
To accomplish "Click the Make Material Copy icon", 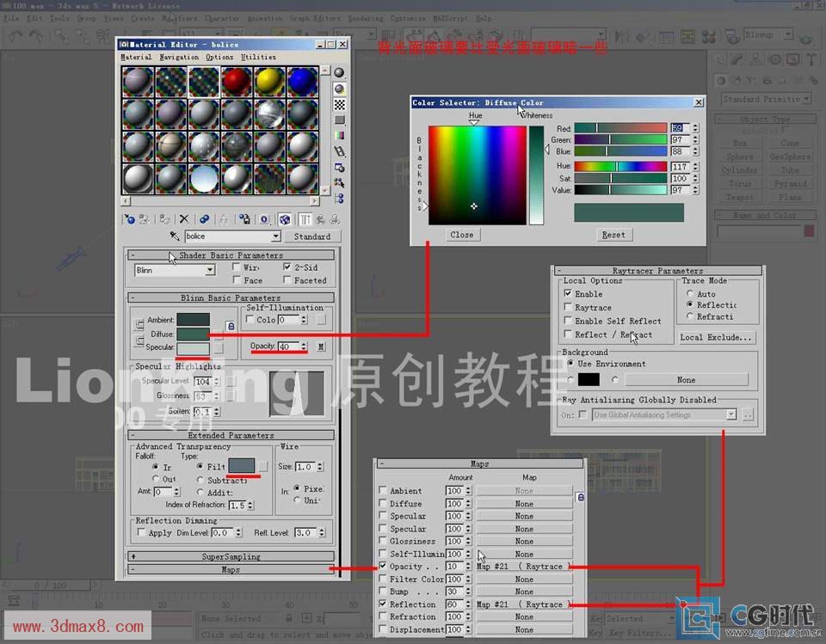I will [204, 219].
